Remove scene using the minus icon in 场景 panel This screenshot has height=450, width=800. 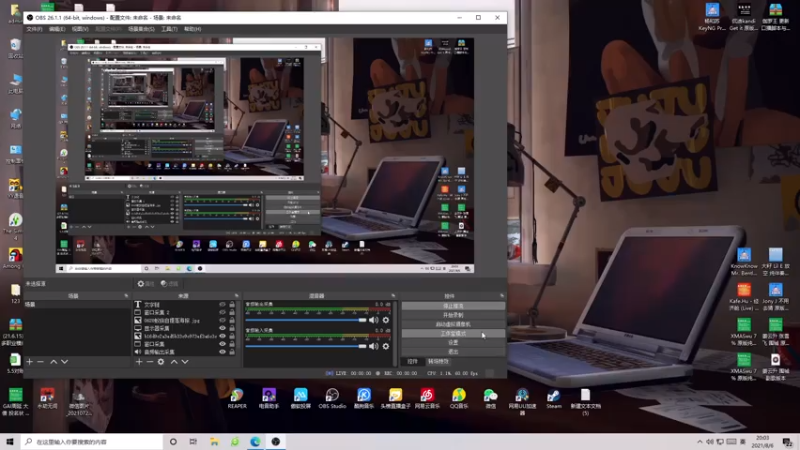40,362
